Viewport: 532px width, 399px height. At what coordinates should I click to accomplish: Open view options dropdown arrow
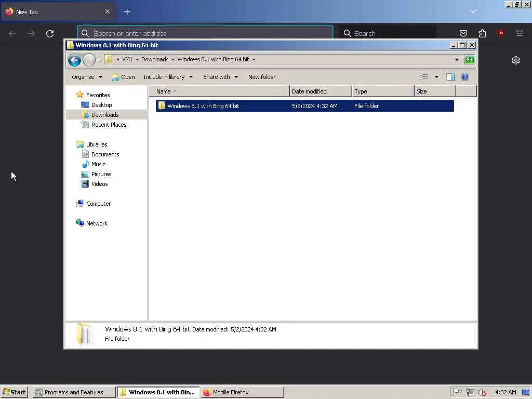[x=436, y=77]
